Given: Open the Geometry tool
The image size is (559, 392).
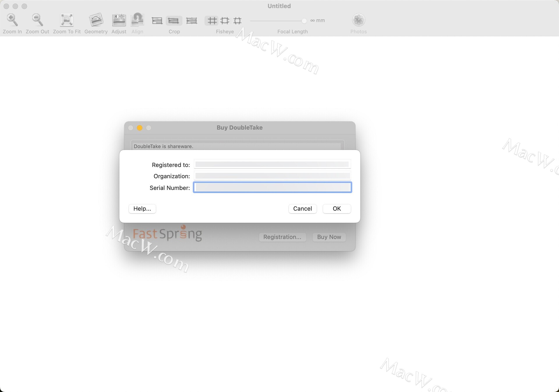Looking at the screenshot, I should point(96,20).
